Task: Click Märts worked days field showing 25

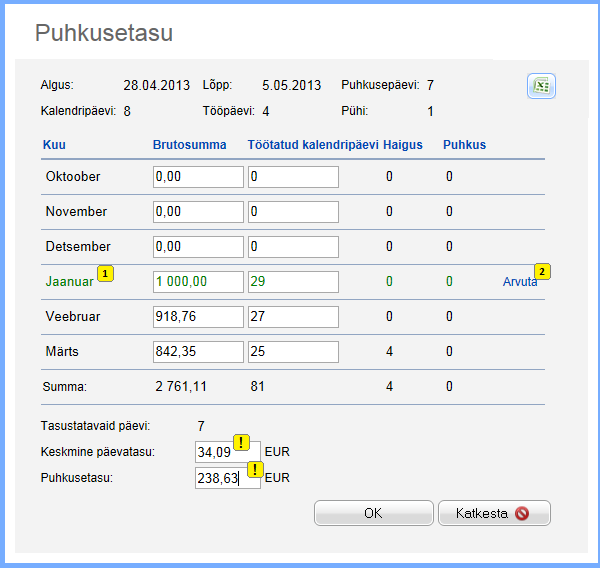Action: click(x=293, y=352)
